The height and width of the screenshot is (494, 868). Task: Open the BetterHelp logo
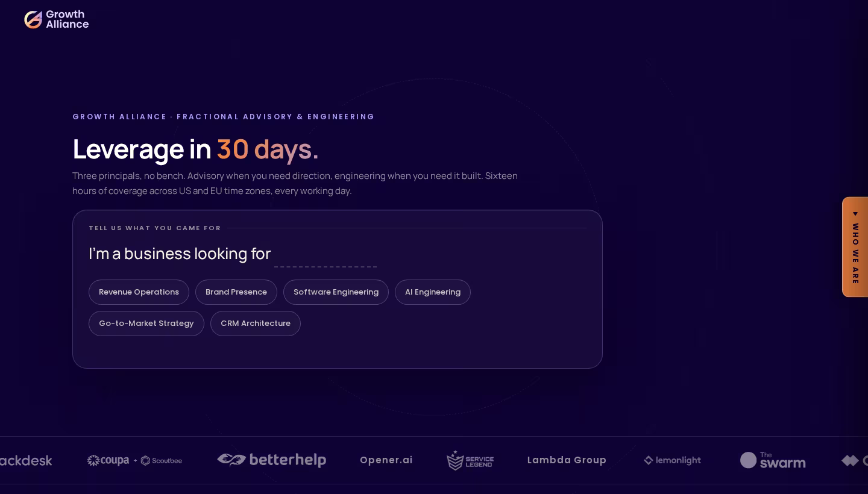[x=271, y=460]
